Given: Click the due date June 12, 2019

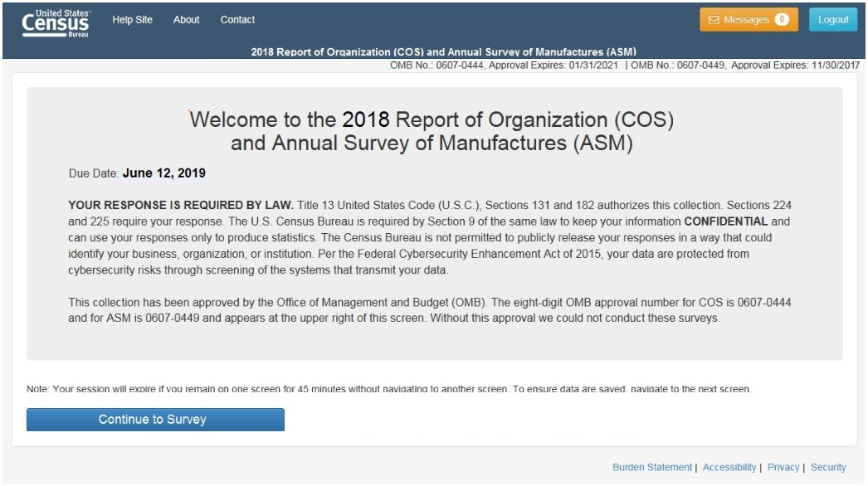Looking at the screenshot, I should click(163, 174).
